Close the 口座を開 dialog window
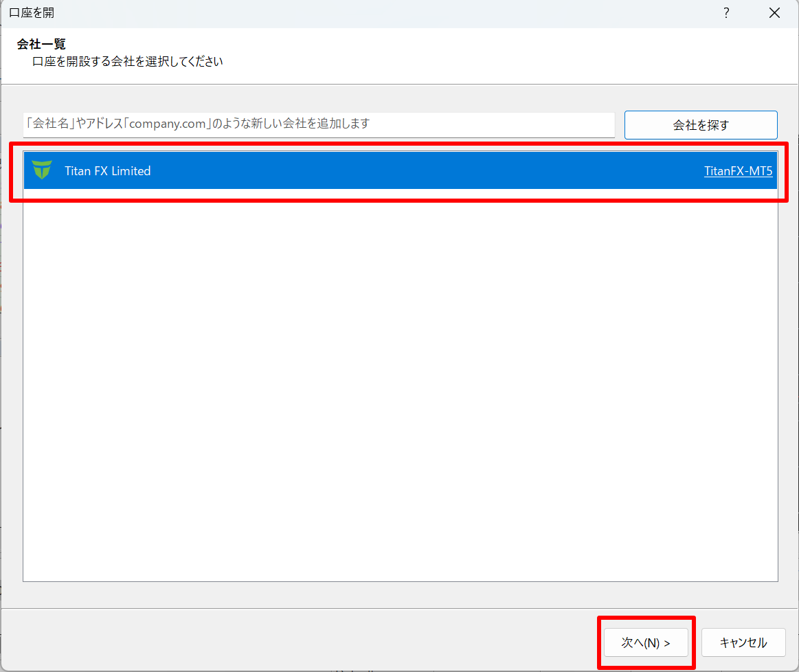 (774, 13)
